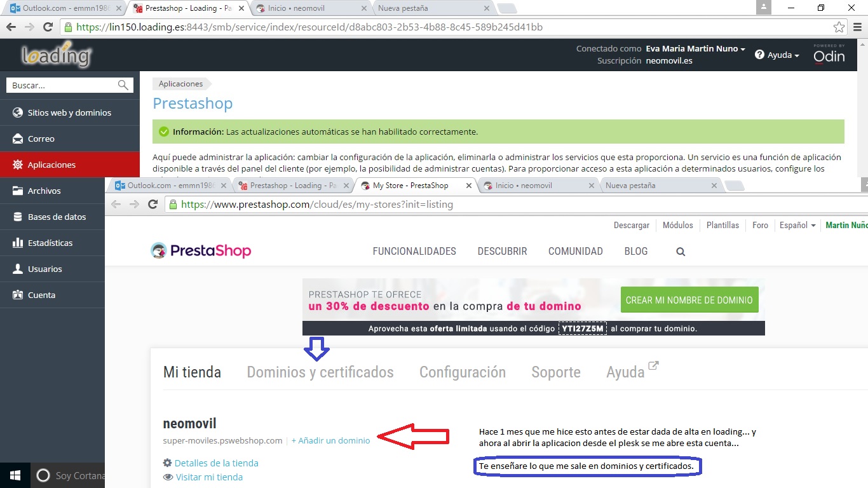Expand the Eva Maria Martin Nuno user menu

coord(695,49)
